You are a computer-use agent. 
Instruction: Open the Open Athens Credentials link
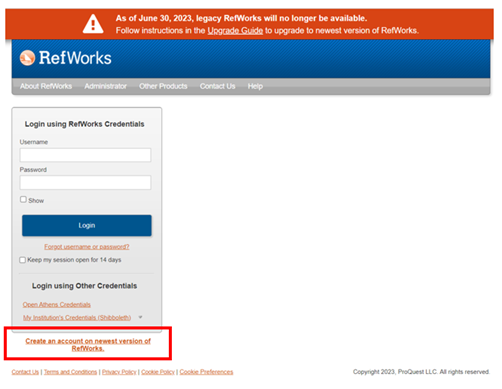pyautogui.click(x=57, y=305)
